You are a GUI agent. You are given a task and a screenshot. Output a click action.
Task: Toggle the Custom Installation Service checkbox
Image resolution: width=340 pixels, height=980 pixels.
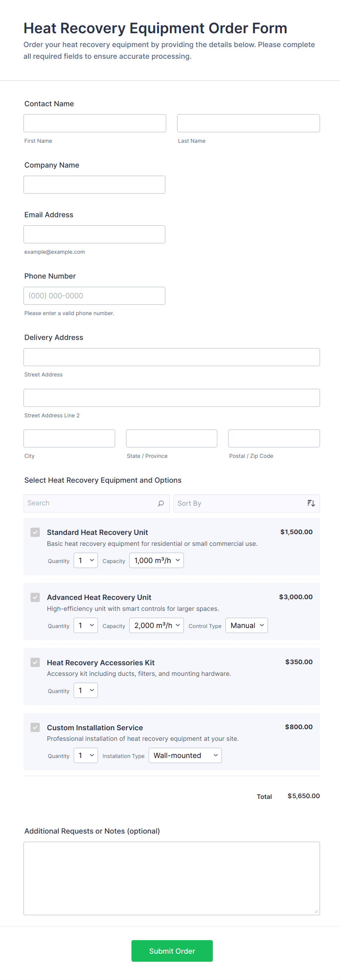35,727
